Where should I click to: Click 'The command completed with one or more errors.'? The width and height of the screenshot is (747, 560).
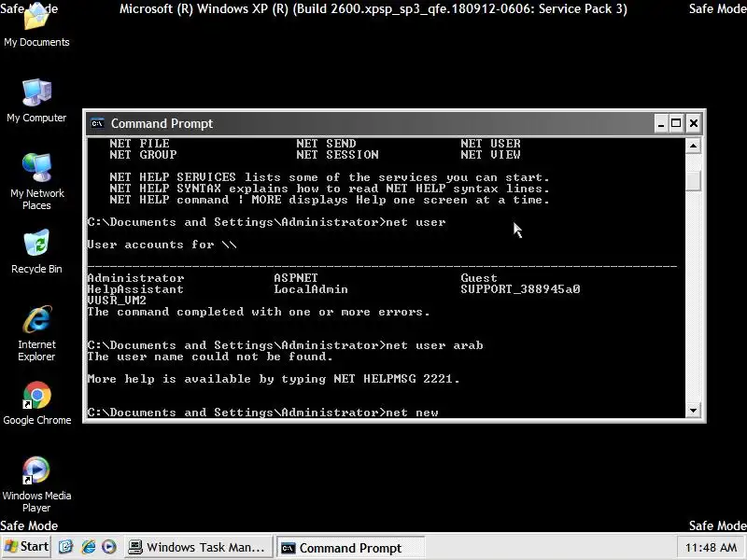click(x=259, y=312)
